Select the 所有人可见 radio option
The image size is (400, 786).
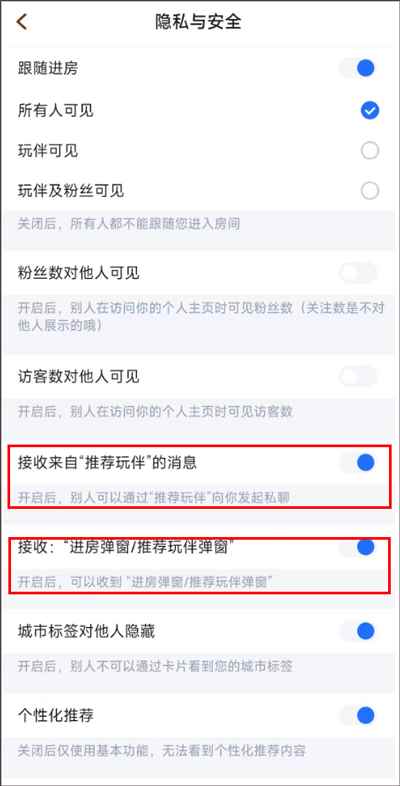(x=369, y=110)
